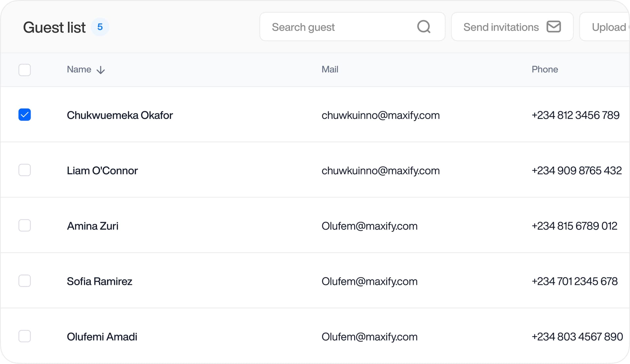Enable the checkbox beside Olufemi Amadi
Viewport: 630px width, 364px height.
tap(25, 336)
